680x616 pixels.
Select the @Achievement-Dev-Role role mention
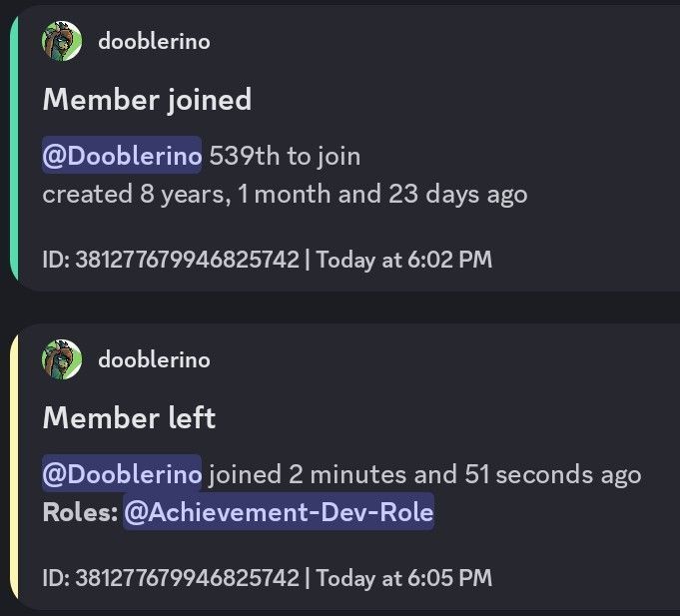tap(279, 511)
